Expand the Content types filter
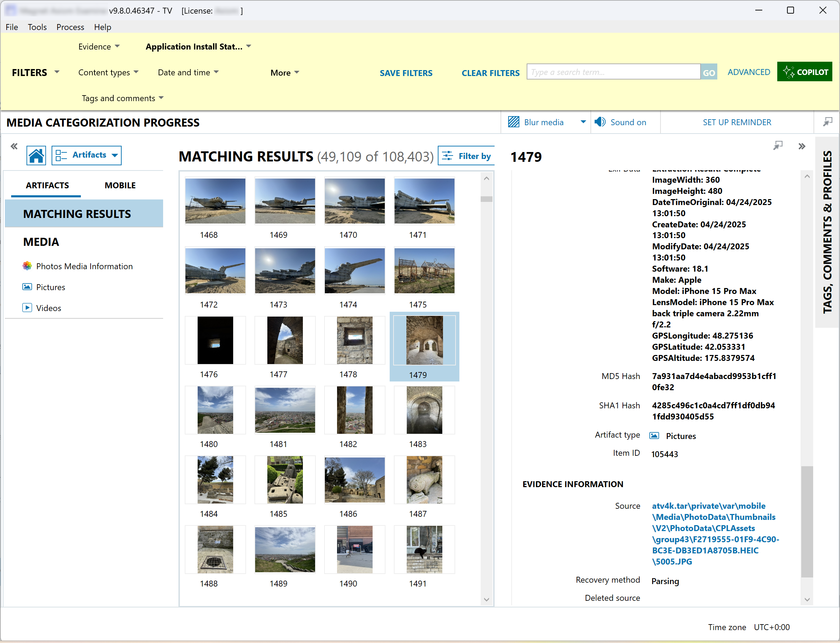Viewport: 840px width, 643px height. click(x=108, y=72)
